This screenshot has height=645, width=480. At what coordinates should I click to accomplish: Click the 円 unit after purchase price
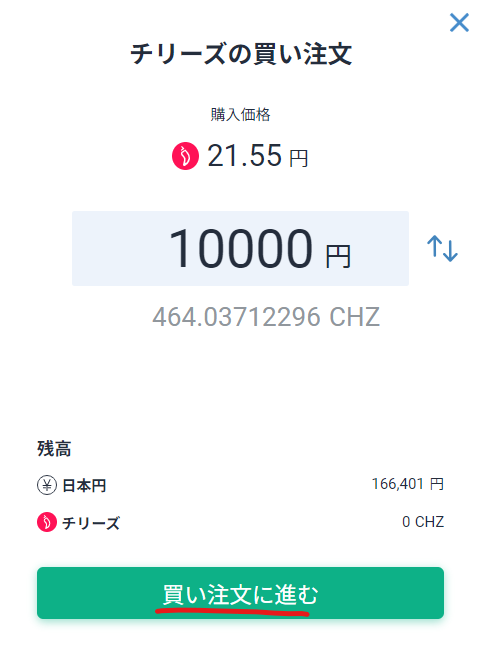tap(299, 159)
